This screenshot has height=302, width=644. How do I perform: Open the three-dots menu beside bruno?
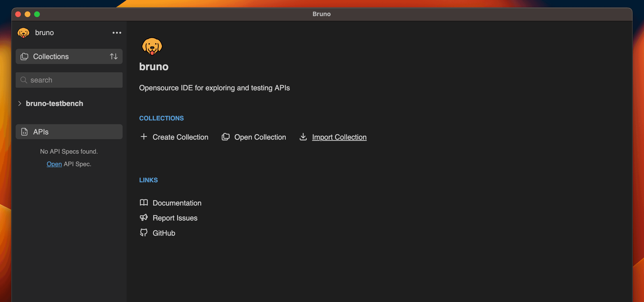117,33
